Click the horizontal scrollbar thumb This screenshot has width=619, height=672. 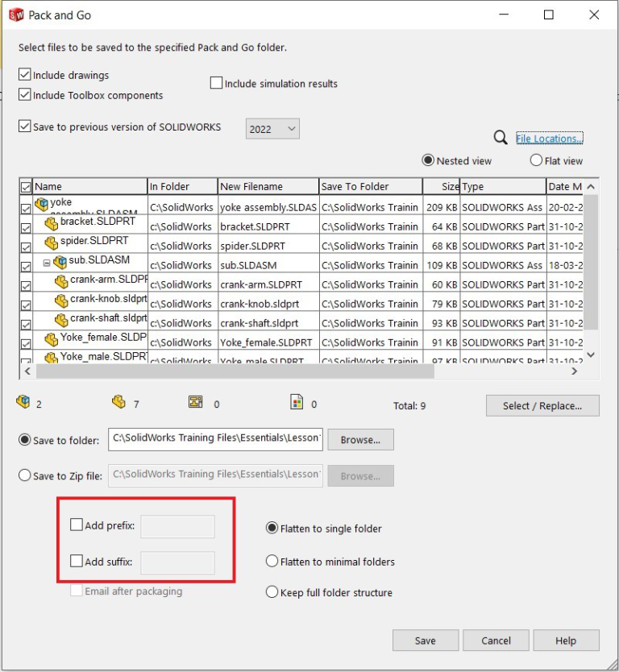click(x=235, y=371)
